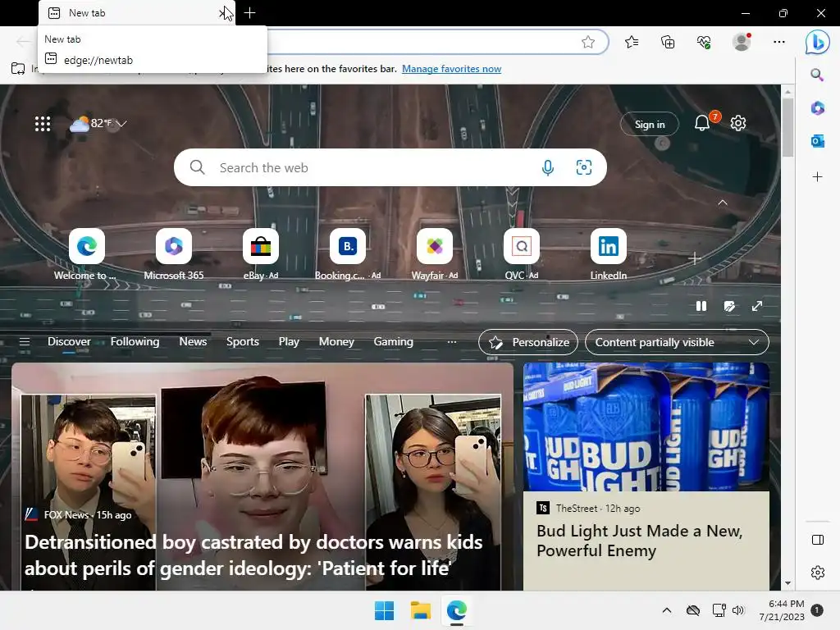Select the Sports feed tab
This screenshot has width=840, height=630.
[243, 342]
